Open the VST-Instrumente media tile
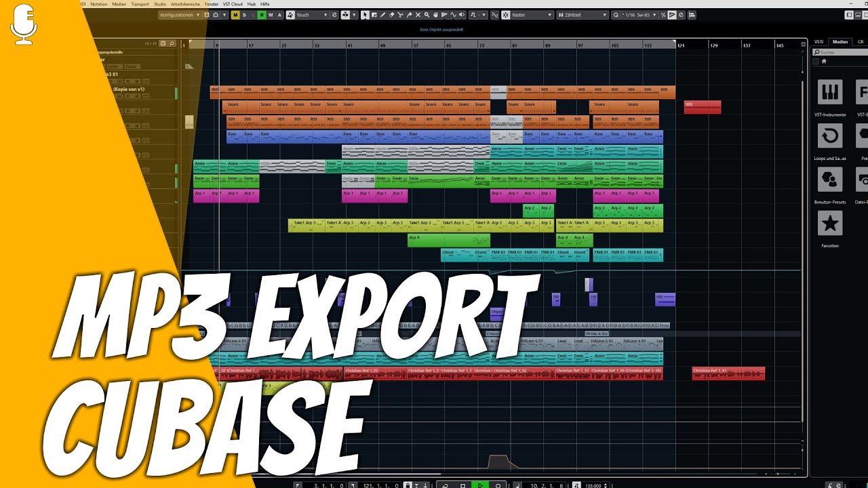868x488 pixels. [x=830, y=91]
